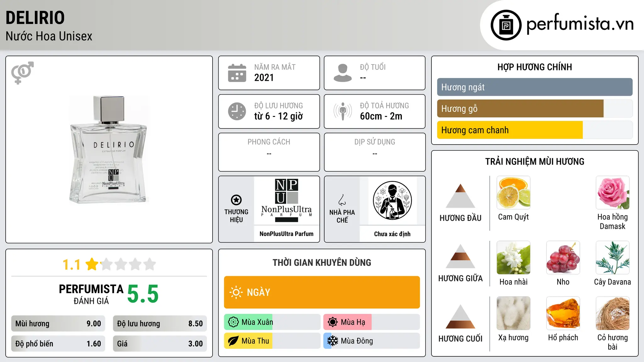
Task: Open the Cam Quýt note image
Action: click(514, 193)
